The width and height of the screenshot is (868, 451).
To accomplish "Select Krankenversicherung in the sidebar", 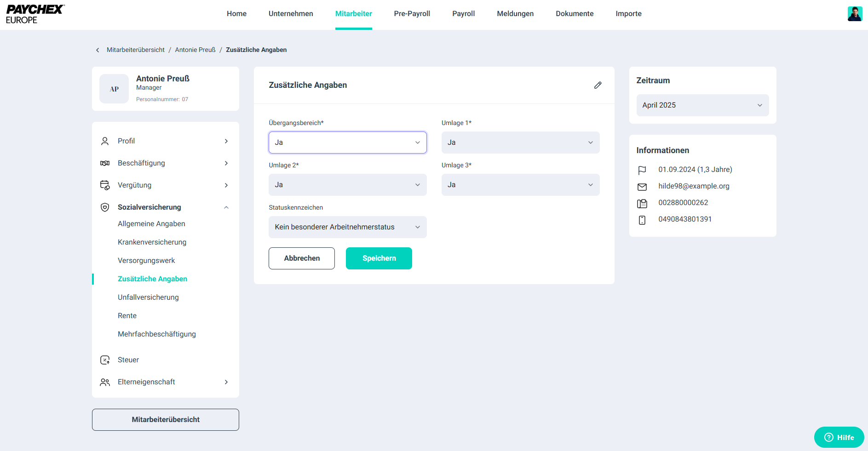I will [152, 242].
